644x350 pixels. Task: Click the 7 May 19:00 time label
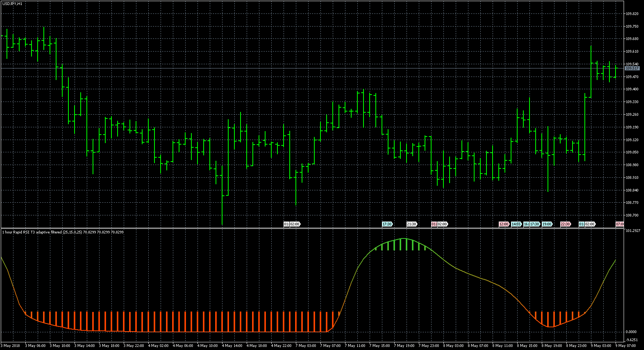(403, 346)
